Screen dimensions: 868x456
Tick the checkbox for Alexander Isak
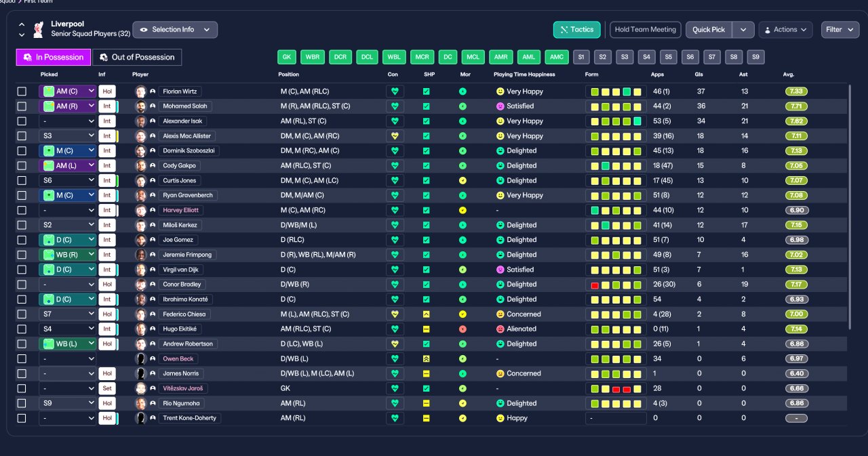tap(22, 121)
